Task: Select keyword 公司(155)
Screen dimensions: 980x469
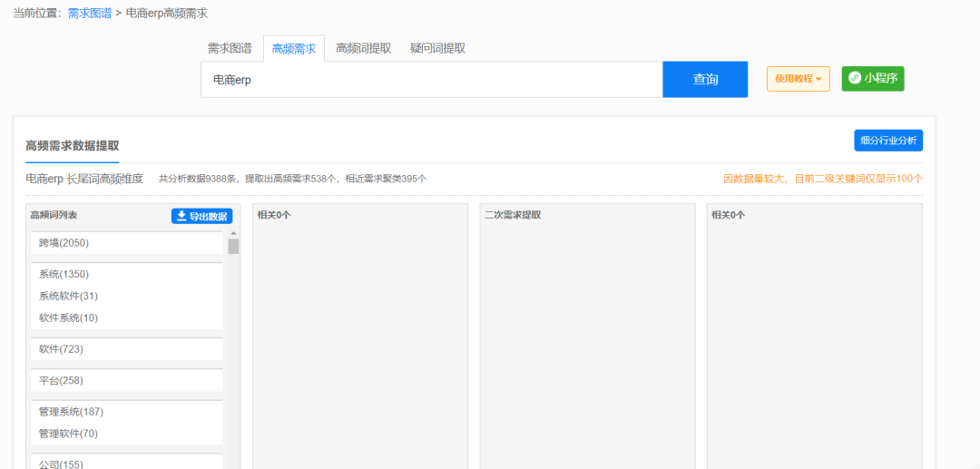Action: click(127, 463)
